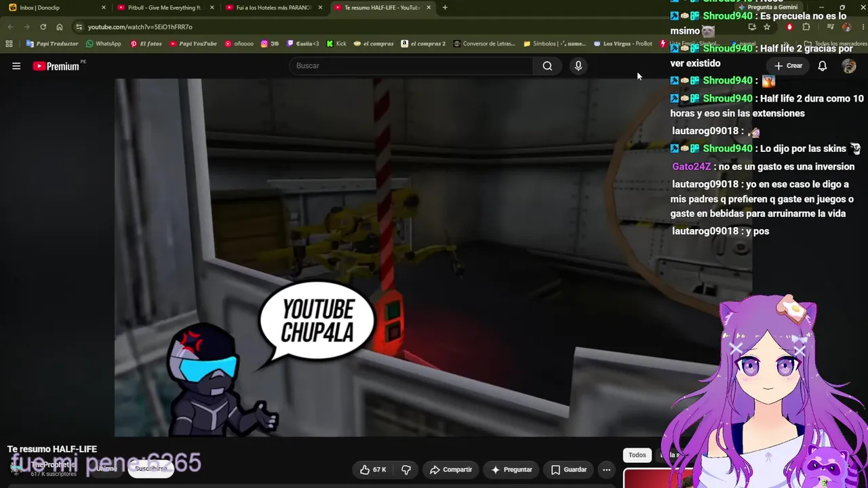Select the Todos filter chip

(x=637, y=455)
